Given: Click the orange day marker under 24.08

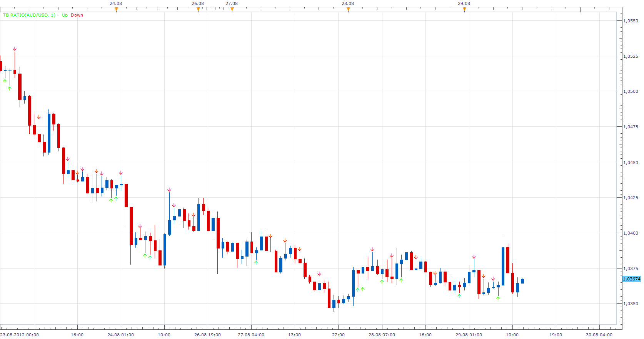Looking at the screenshot, I should tap(116, 9).
